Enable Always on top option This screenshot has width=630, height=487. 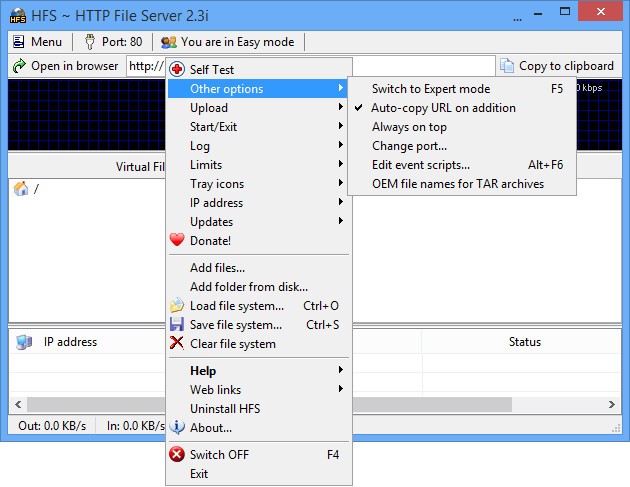(x=409, y=127)
